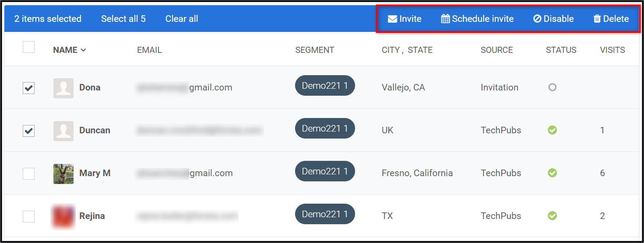Uncheck the checkbox next to Duncan
Viewport: 644px width, 243px height.
coord(28,131)
